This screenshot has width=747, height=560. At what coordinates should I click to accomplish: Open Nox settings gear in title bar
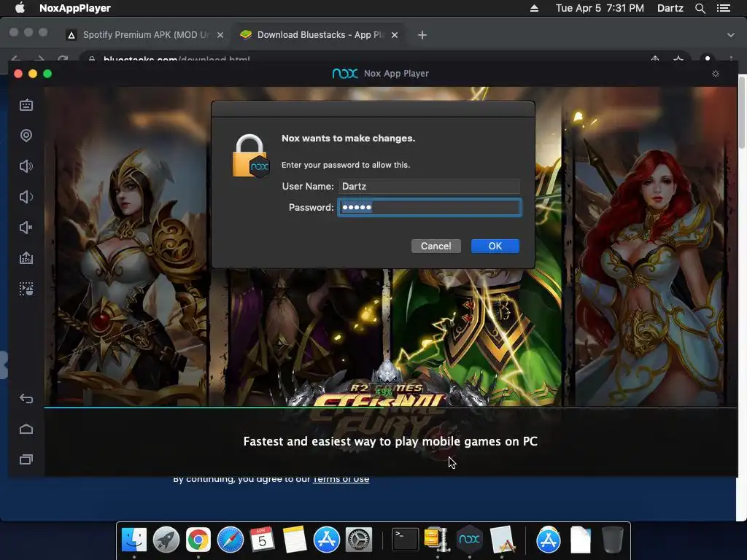[x=716, y=74]
